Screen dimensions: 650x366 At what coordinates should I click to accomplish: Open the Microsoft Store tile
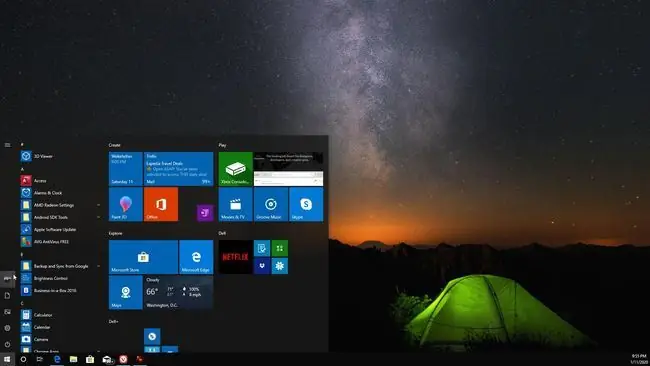click(143, 257)
